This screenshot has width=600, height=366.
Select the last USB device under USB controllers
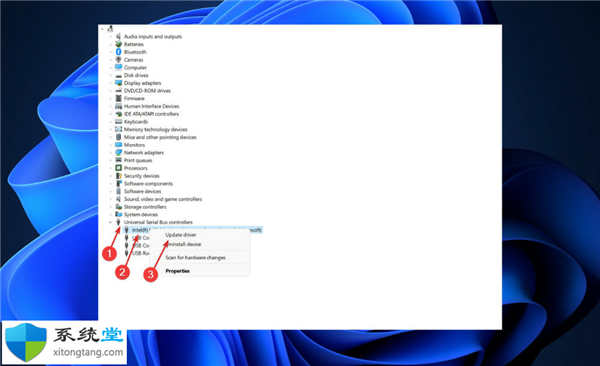point(136,253)
